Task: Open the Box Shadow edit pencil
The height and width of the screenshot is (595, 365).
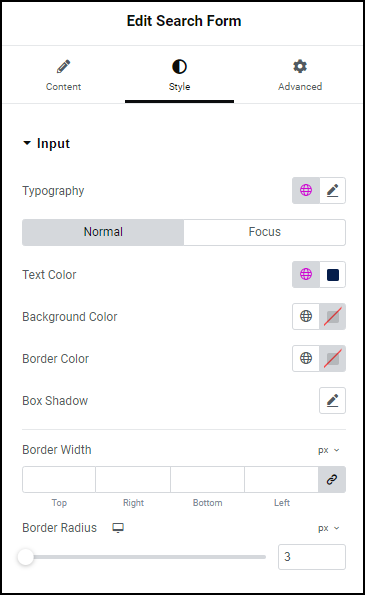Action: point(332,400)
